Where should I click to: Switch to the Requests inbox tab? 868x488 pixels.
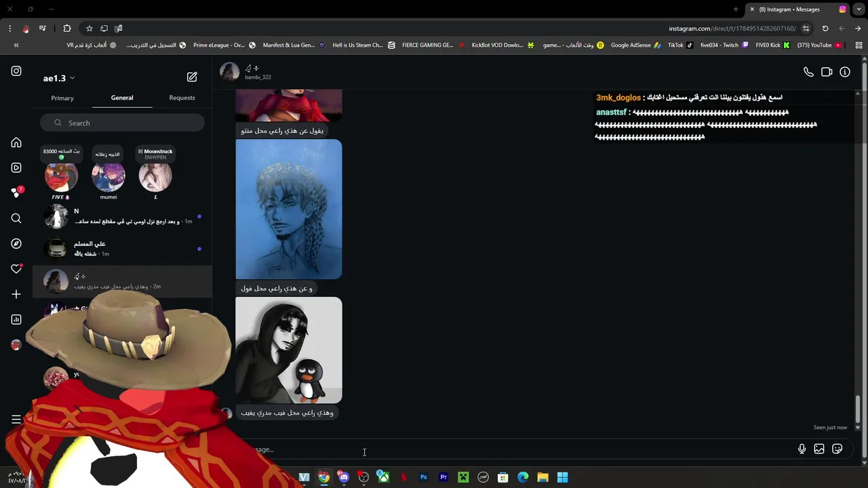182,98
